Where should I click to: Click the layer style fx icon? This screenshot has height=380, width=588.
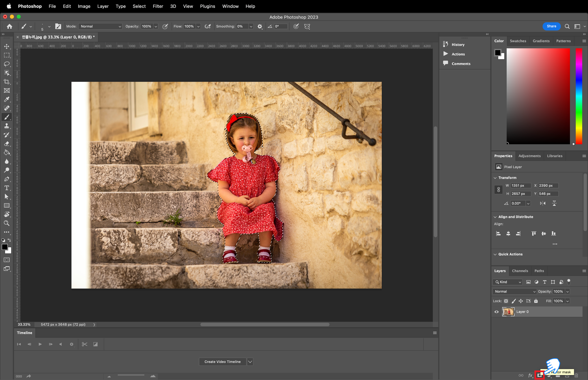click(530, 376)
